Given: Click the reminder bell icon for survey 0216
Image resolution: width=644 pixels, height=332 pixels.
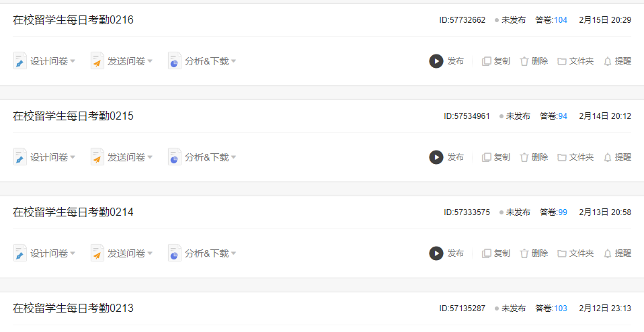Looking at the screenshot, I should 608,61.
